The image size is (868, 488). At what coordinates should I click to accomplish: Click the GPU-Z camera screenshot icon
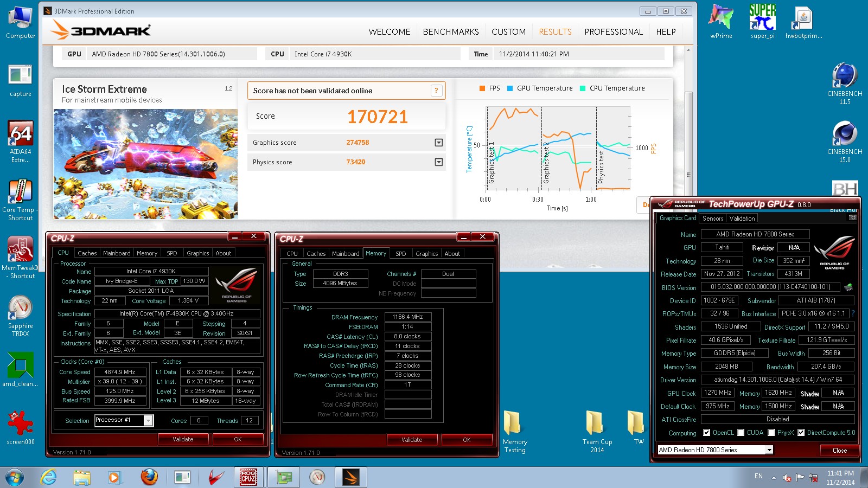pos(852,217)
